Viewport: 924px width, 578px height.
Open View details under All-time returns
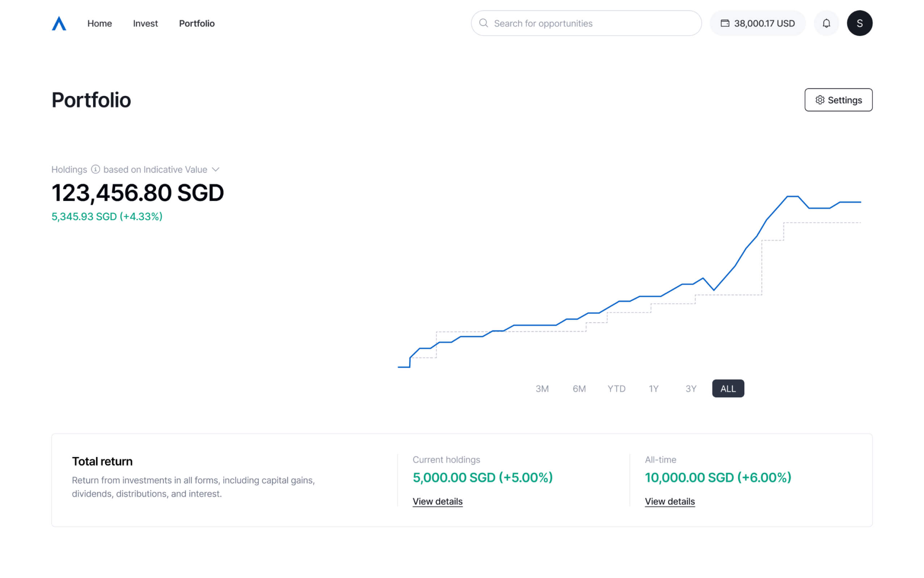pos(669,501)
